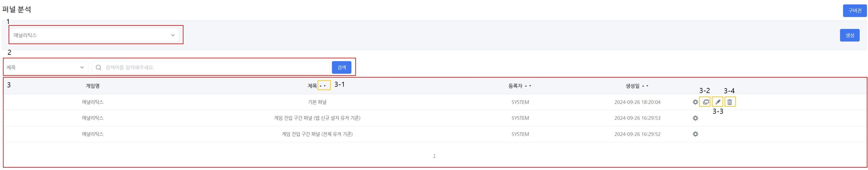The image size is (868, 170).
Task: Focus the 검색어를 입력해주세요 search box
Action: [216, 67]
